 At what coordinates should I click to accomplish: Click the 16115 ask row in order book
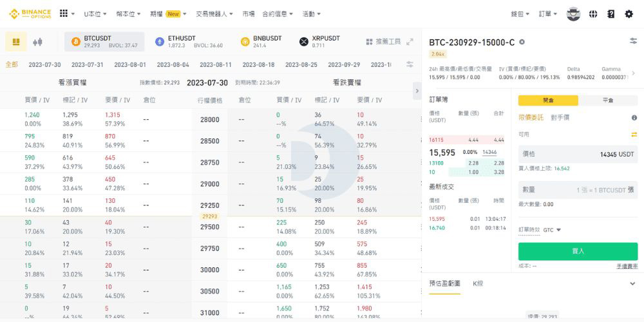coord(466,140)
